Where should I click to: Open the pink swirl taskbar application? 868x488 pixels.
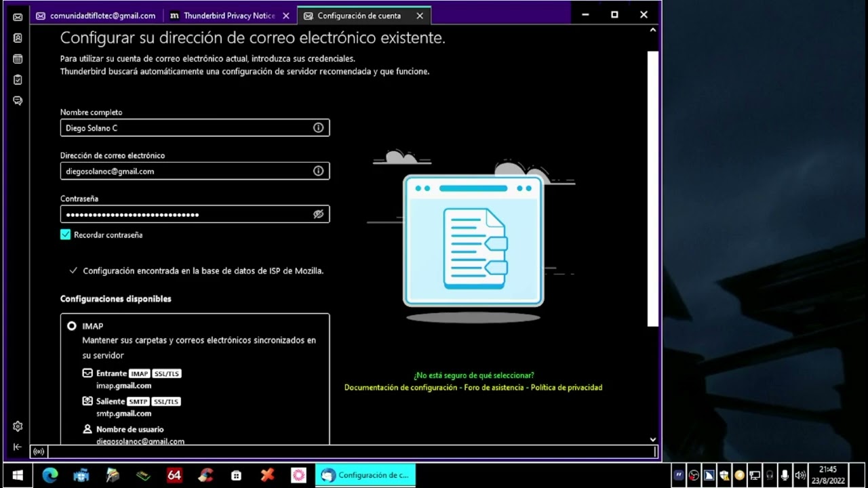298,475
